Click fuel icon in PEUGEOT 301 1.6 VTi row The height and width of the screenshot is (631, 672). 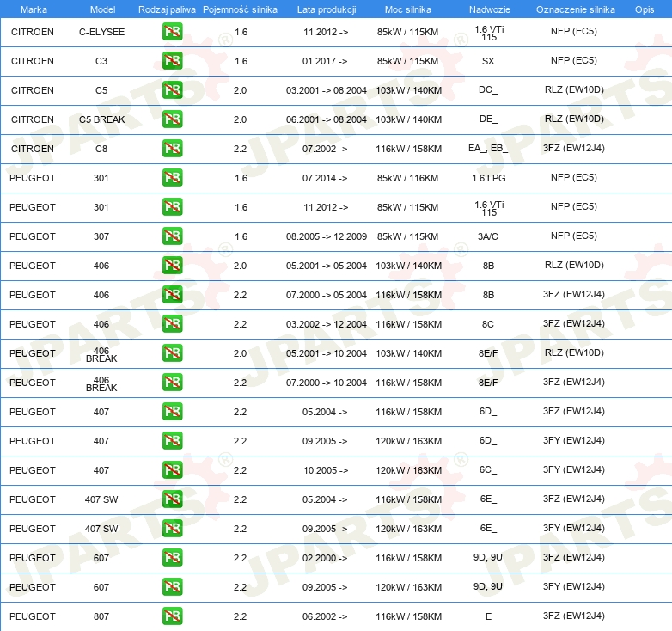click(x=172, y=206)
